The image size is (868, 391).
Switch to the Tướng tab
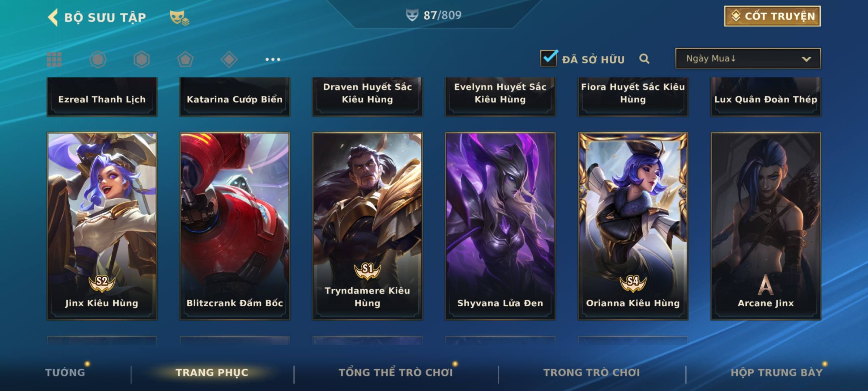pos(65,373)
